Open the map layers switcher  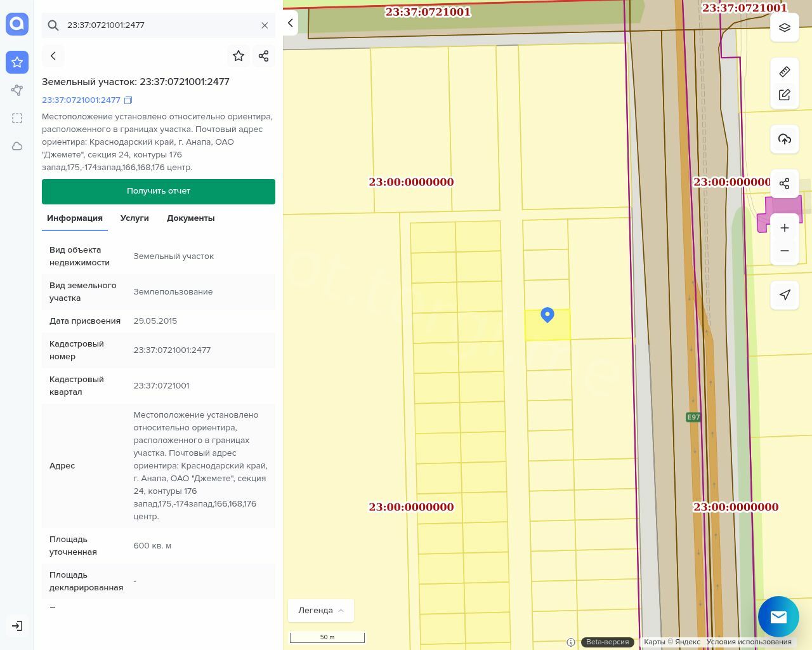[784, 27]
